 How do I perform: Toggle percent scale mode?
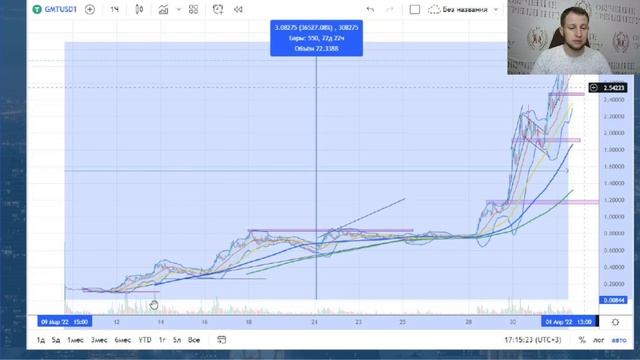582,340
